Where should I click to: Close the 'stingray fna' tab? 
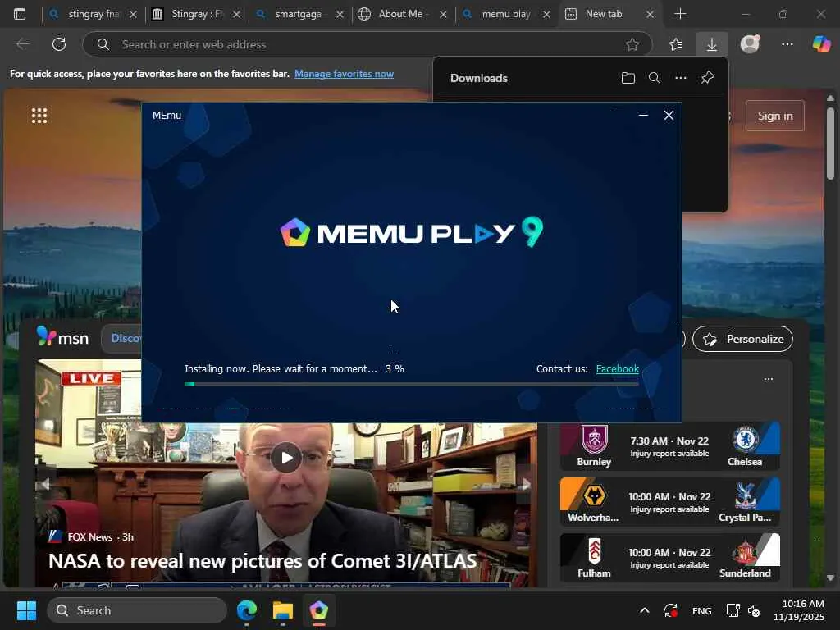coord(134,15)
